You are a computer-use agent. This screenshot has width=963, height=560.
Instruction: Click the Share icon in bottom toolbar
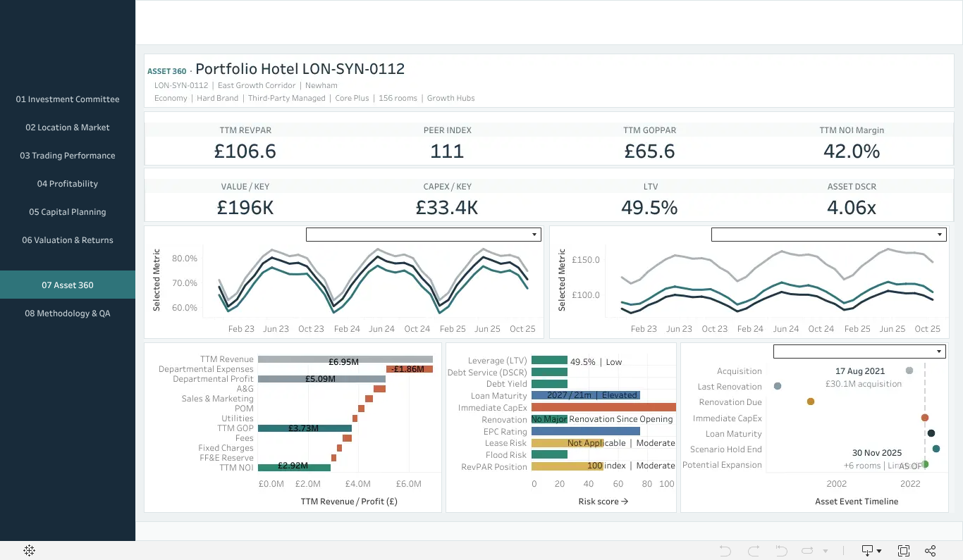[930, 551]
